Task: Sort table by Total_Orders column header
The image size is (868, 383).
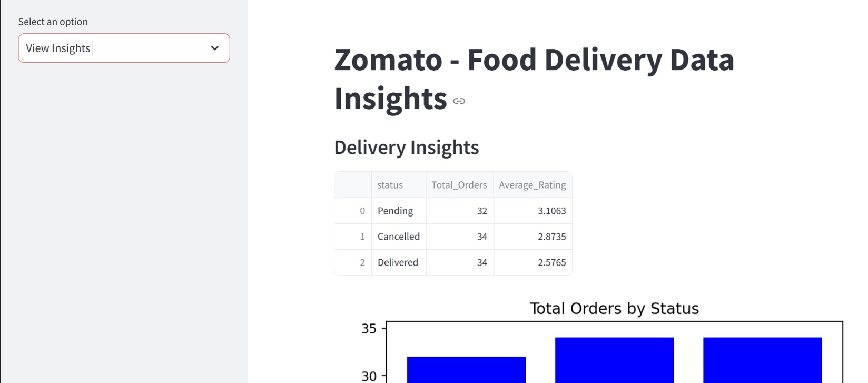Action: 459,185
